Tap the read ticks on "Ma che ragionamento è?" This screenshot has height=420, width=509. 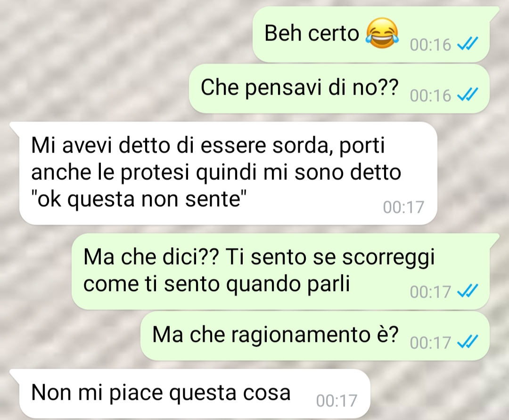pyautogui.click(x=468, y=342)
